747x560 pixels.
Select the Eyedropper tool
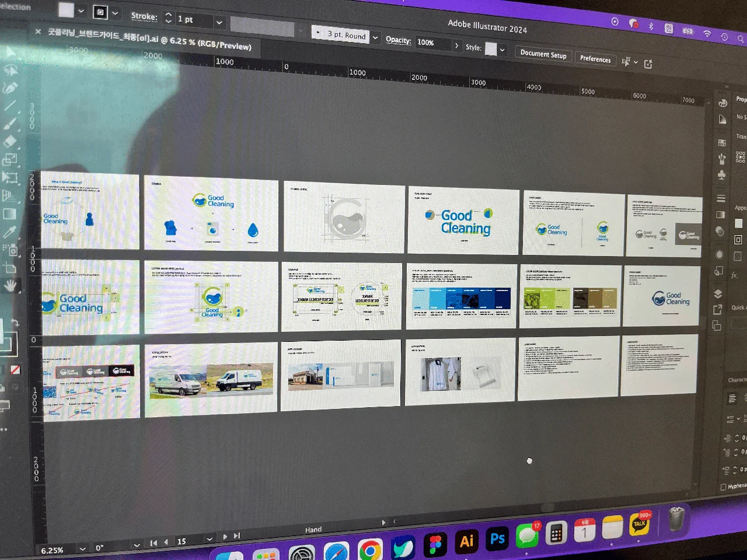(9, 232)
